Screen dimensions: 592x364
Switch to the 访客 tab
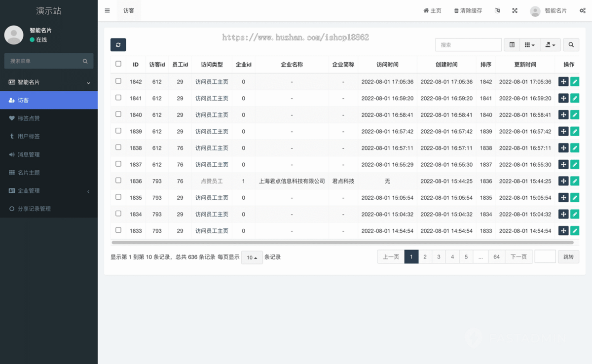coord(128,10)
